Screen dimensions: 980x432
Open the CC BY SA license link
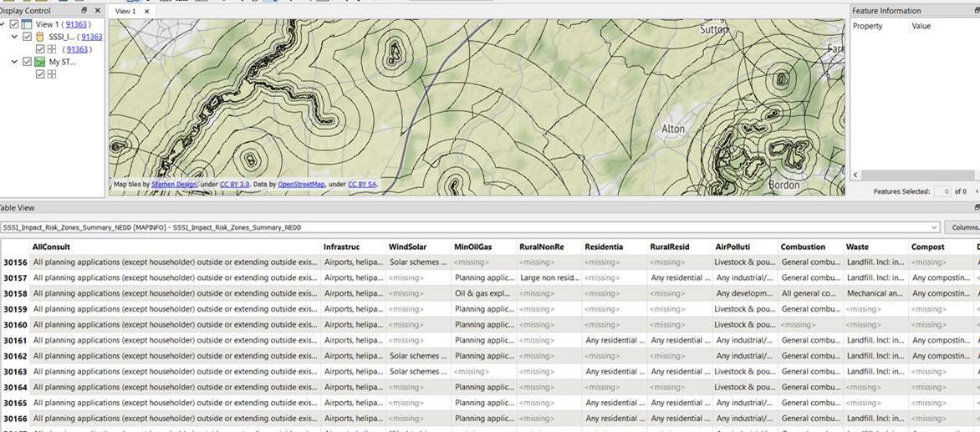pyautogui.click(x=362, y=185)
